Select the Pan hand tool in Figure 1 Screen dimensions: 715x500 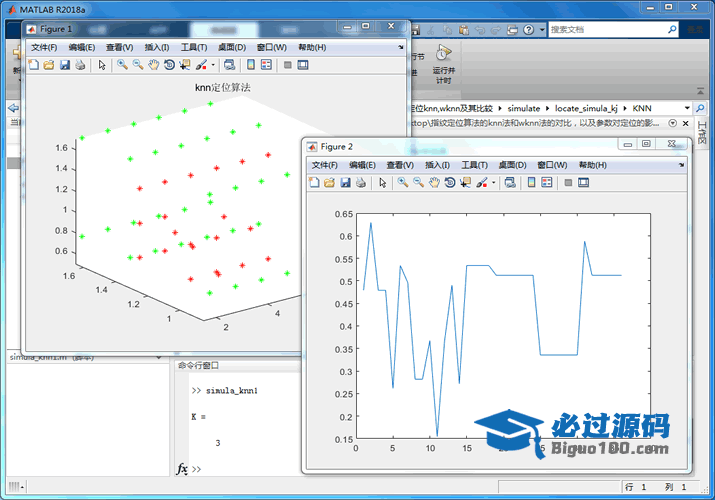153,65
